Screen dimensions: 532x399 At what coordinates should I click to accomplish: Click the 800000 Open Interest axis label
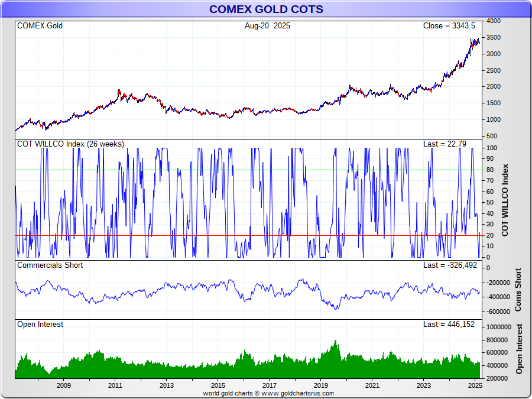pos(497,340)
